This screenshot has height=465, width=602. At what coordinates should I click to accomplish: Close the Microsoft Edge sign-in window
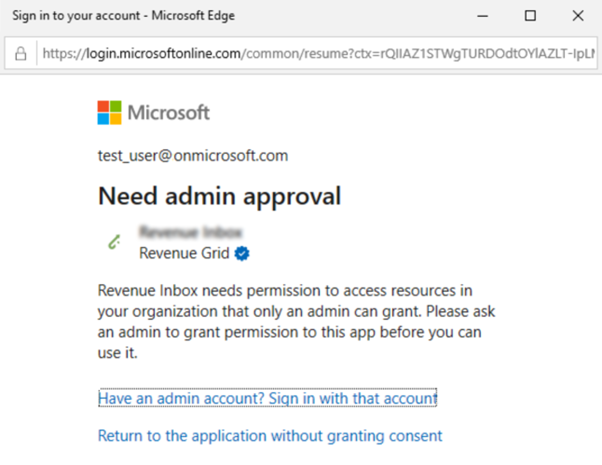(578, 16)
